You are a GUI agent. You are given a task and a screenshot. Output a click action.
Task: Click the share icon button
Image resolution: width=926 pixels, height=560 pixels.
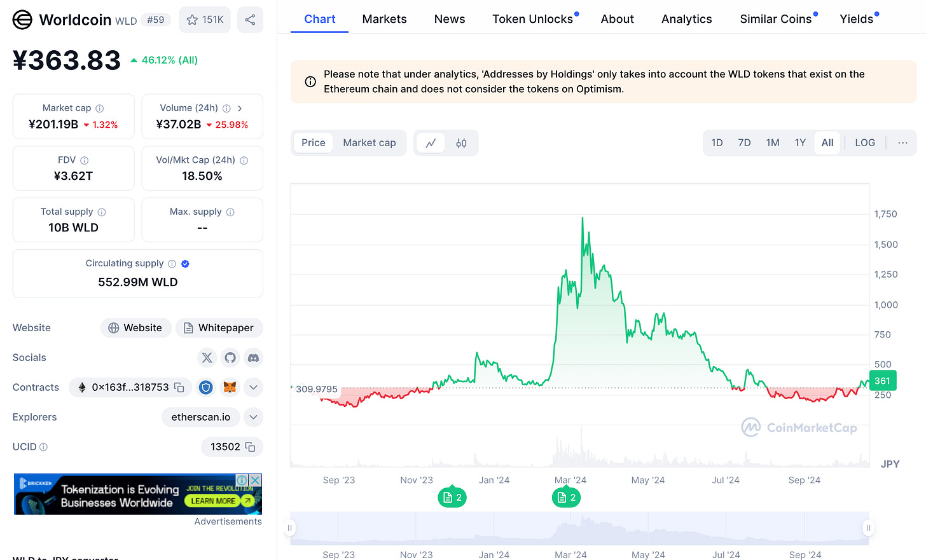(x=250, y=20)
